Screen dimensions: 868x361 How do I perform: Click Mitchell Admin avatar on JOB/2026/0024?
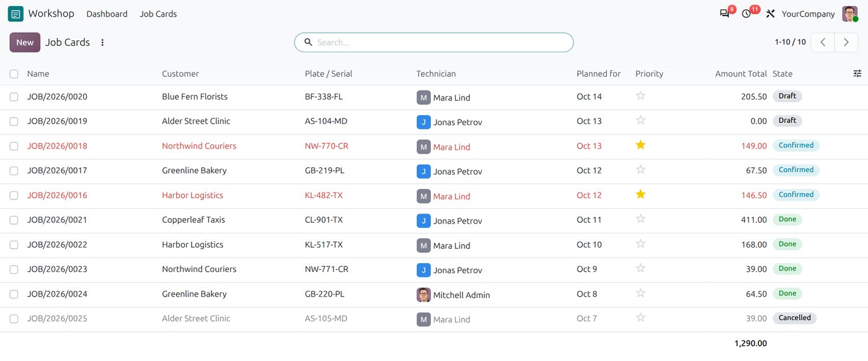pos(423,295)
